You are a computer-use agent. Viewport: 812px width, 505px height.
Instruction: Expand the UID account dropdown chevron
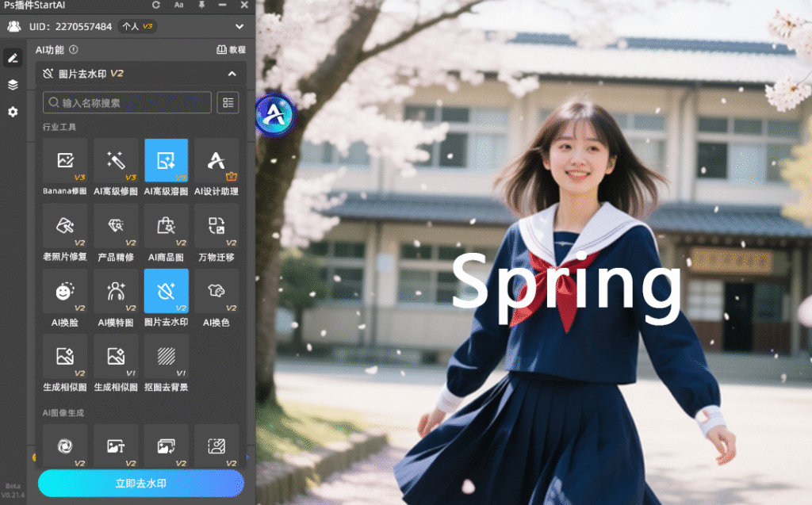coord(239,27)
